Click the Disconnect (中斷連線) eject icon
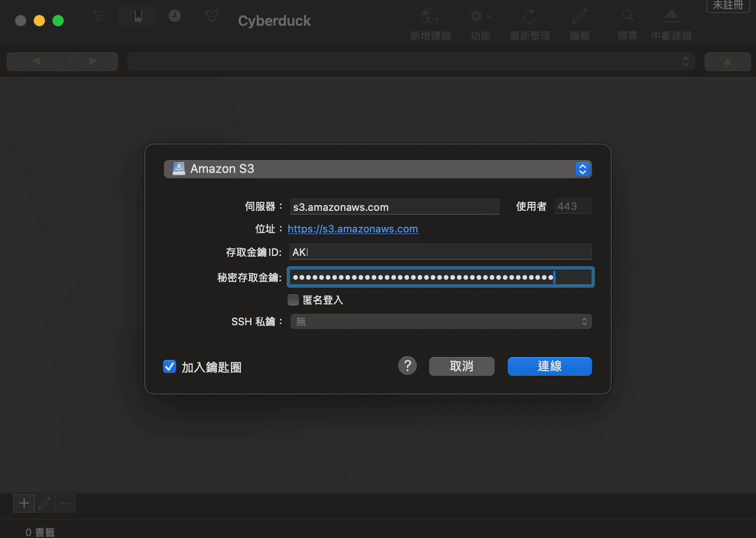 pos(671,17)
